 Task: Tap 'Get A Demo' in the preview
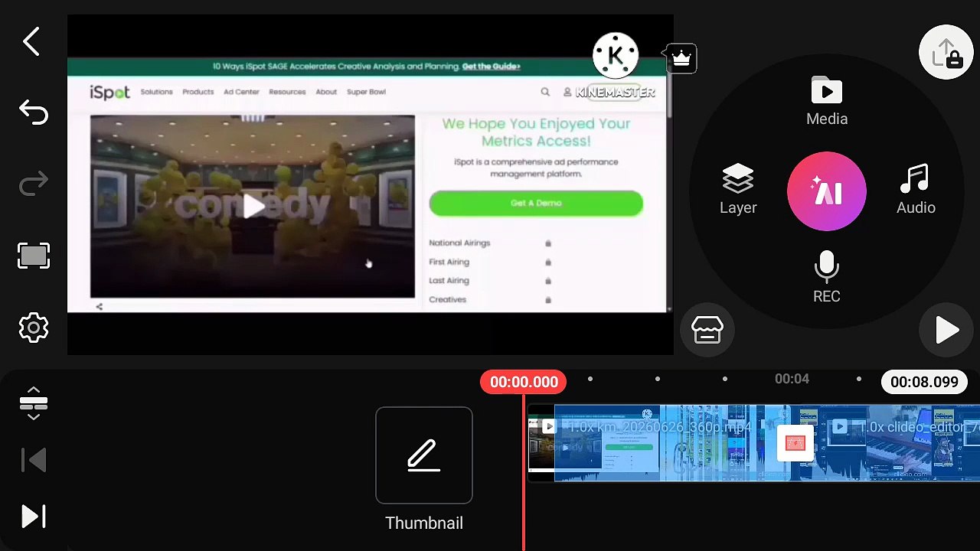[x=536, y=203]
